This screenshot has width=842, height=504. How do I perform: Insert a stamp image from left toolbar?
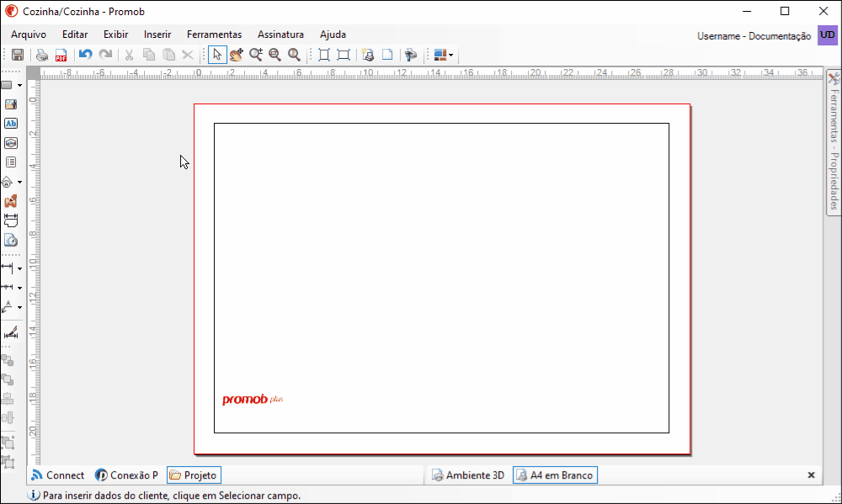click(x=11, y=143)
